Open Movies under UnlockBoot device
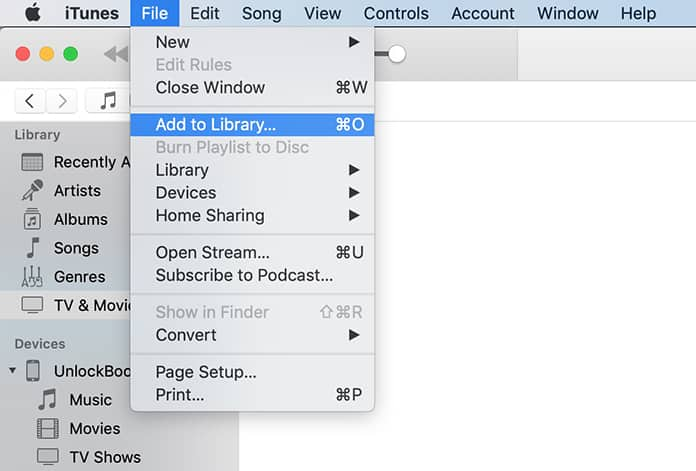Screen dimensions: 696x471 pos(95,428)
